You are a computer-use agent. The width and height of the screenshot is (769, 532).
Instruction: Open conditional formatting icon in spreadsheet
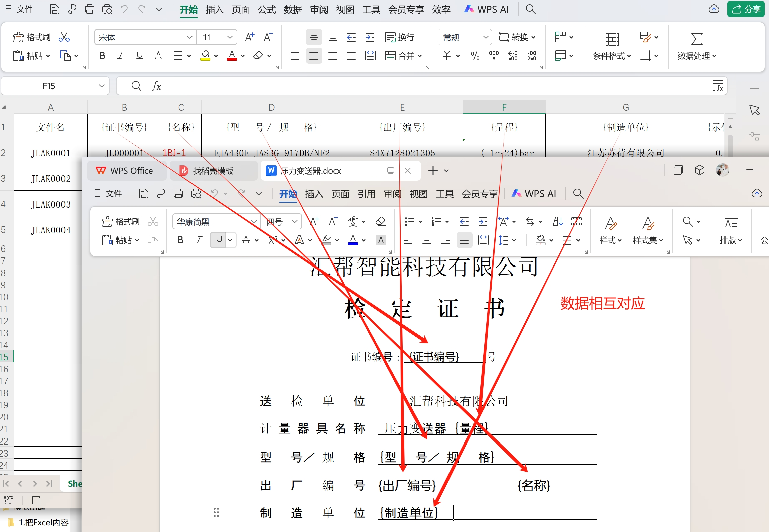[612, 39]
